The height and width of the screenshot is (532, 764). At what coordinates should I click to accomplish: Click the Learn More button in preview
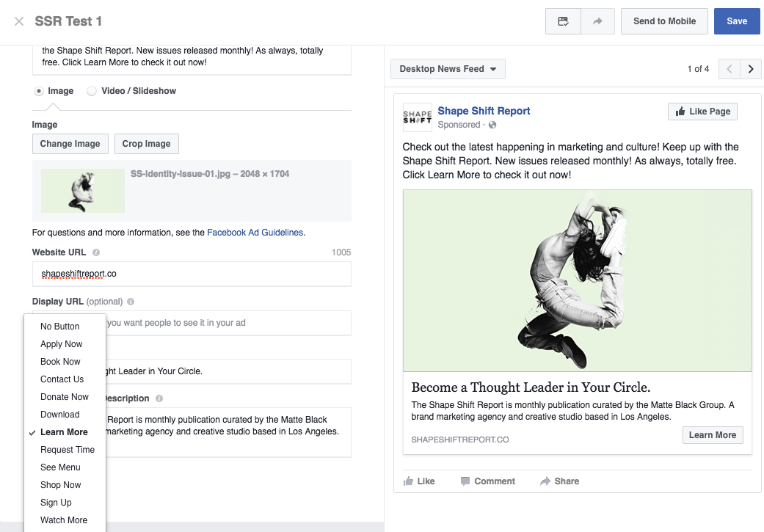tap(713, 435)
